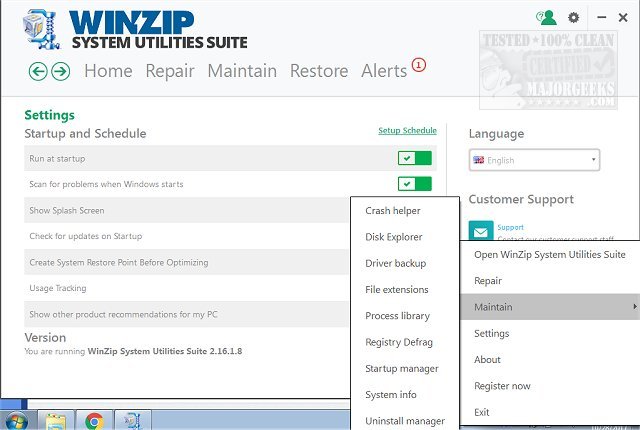Open the Language dropdown
The height and width of the screenshot is (430, 640).
[534, 160]
